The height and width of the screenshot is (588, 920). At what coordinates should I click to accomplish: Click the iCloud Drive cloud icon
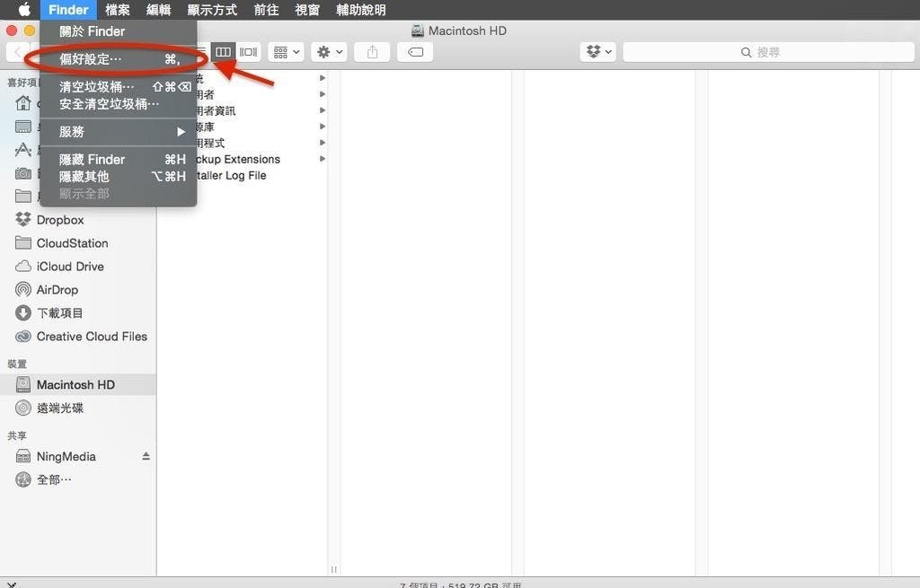pyautogui.click(x=22, y=266)
